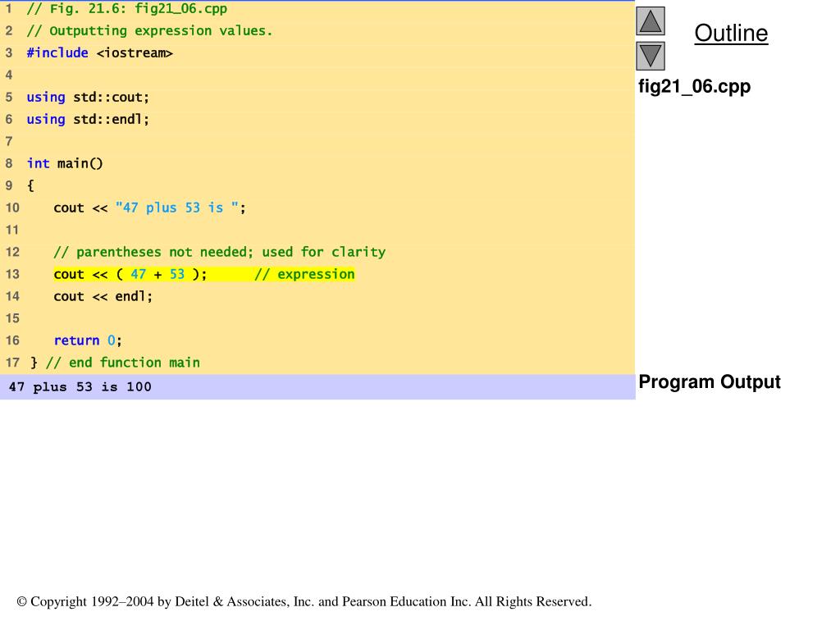Select the fig21_06.cpp file label
The height and width of the screenshot is (630, 840).
pyautogui.click(x=694, y=86)
